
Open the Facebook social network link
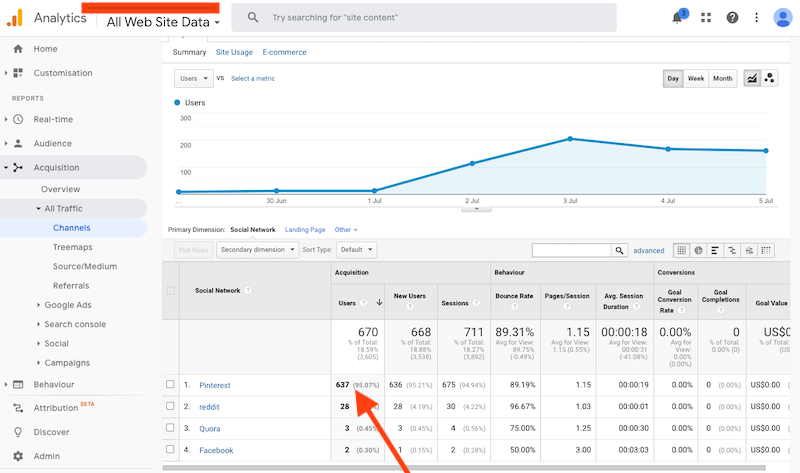216,451
